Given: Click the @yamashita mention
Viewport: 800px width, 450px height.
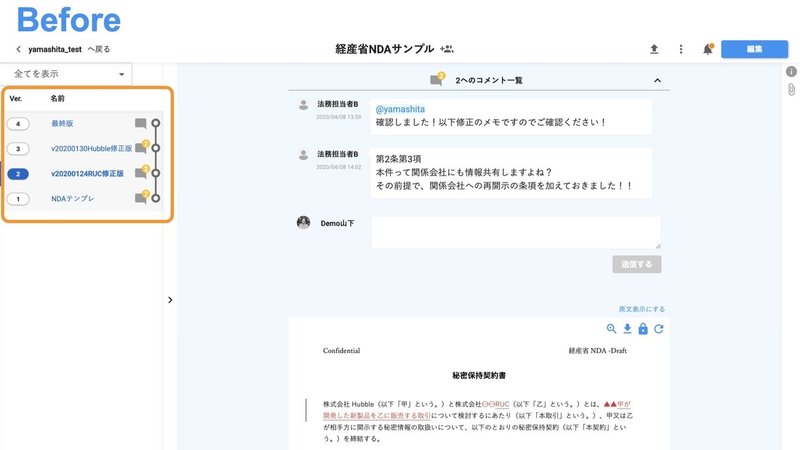Looking at the screenshot, I should click(400, 109).
